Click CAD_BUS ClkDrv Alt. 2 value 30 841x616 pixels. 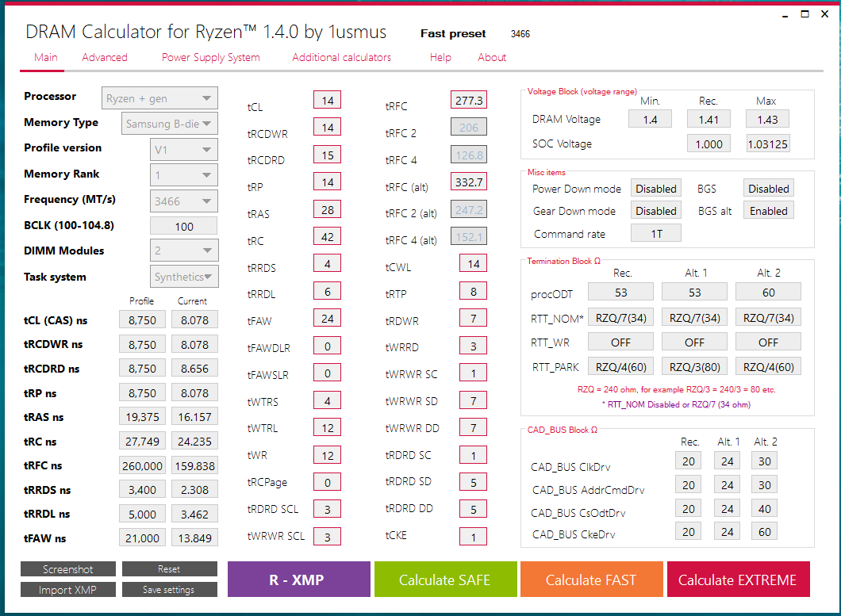(x=764, y=461)
